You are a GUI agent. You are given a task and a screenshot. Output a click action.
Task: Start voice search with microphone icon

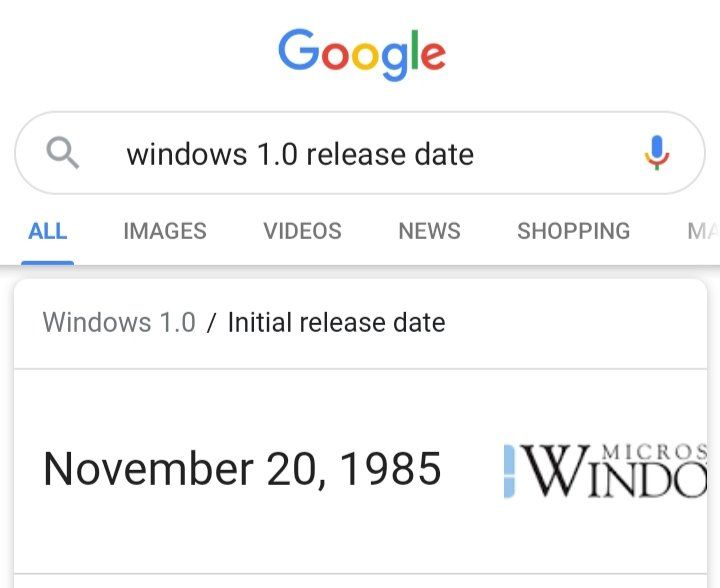pos(656,154)
